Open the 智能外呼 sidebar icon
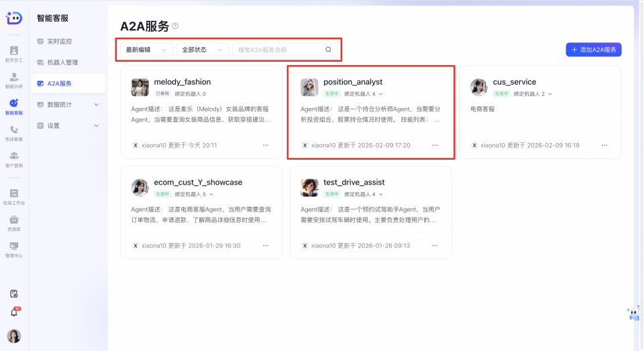644x351 pixels. click(x=14, y=80)
